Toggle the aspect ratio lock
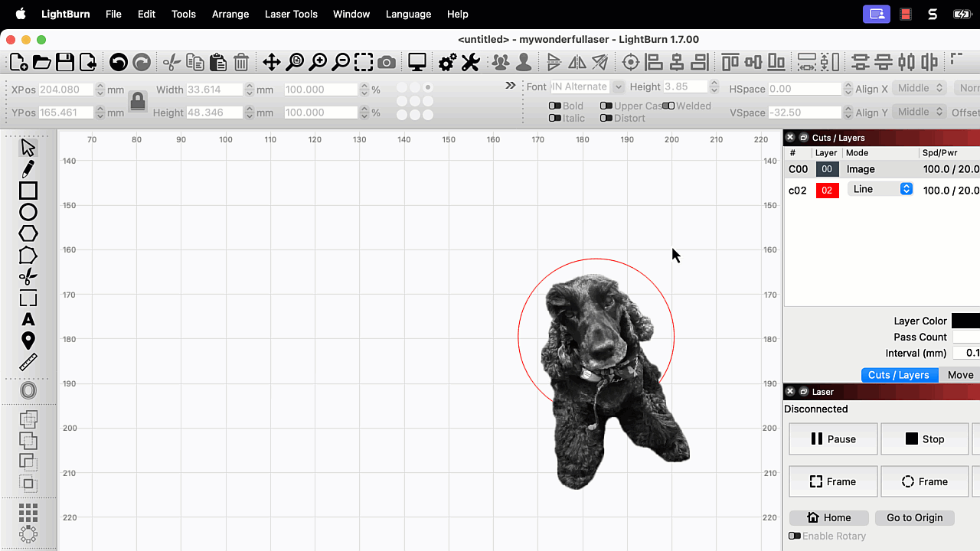Screen dimensions: 980x551 pos(138,101)
